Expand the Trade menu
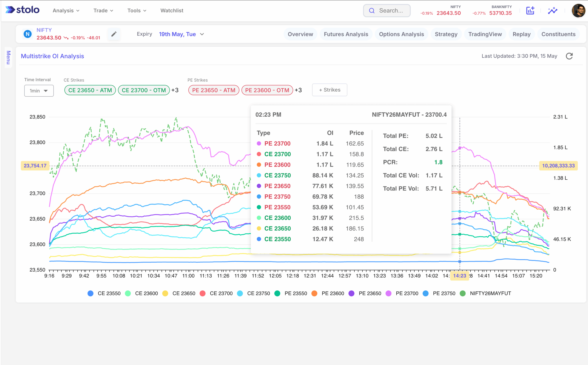This screenshot has height=365, width=588. [103, 11]
